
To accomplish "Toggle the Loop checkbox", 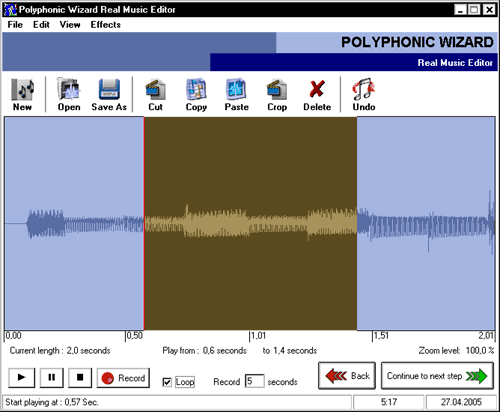I will (x=167, y=382).
